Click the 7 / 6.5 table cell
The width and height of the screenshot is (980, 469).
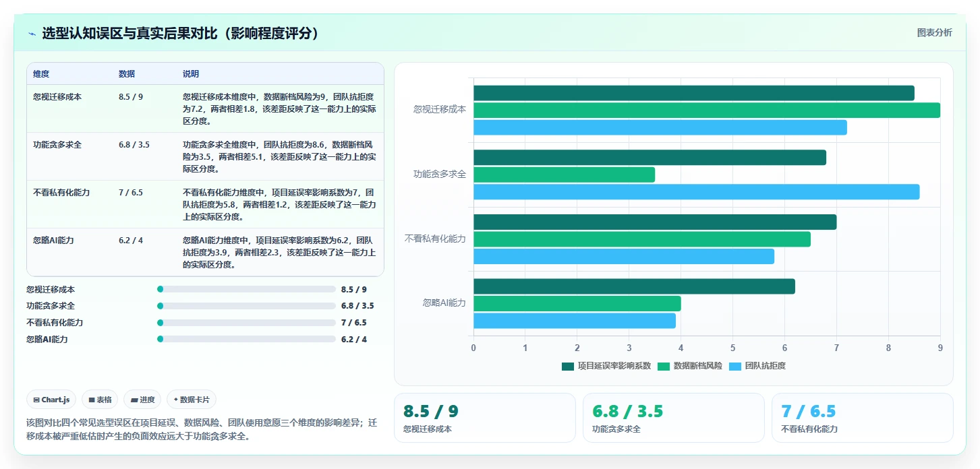131,193
